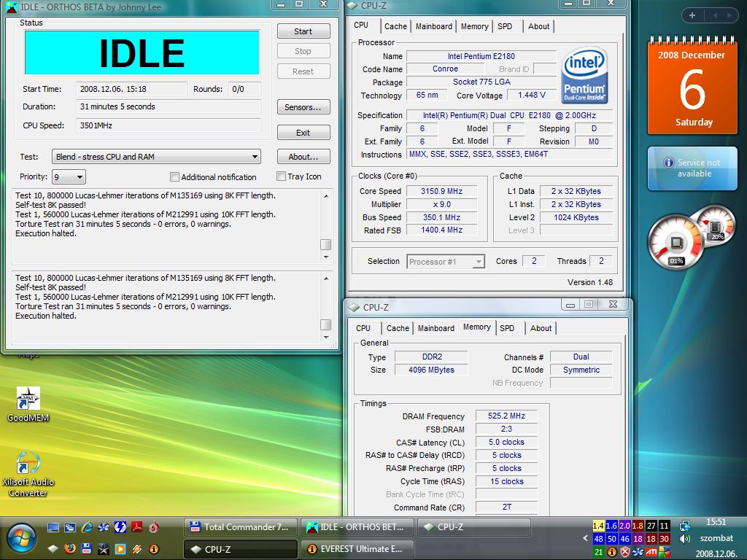Click the green 21 tray icon
Viewport: 747px width, 560px height.
point(598,552)
